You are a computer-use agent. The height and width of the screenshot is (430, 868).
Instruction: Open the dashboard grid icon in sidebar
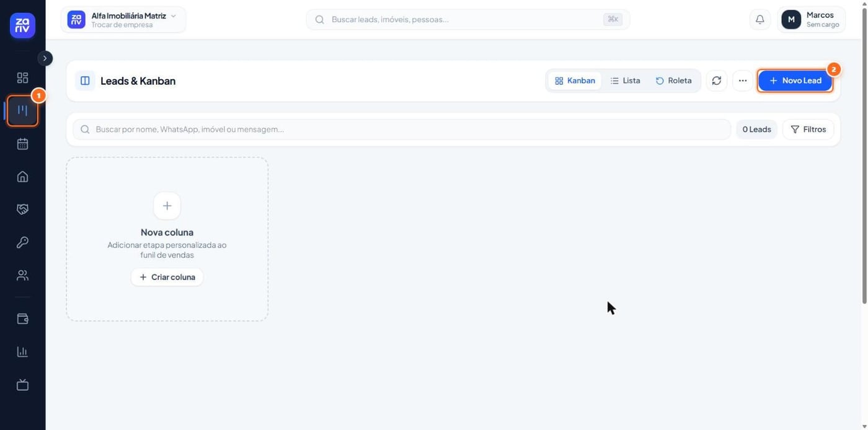coord(22,77)
